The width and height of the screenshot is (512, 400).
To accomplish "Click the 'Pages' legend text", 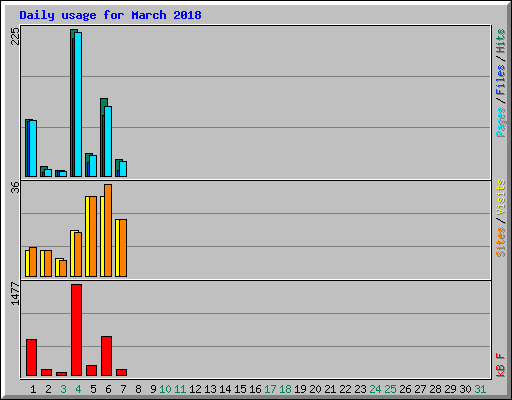I will (x=500, y=122).
